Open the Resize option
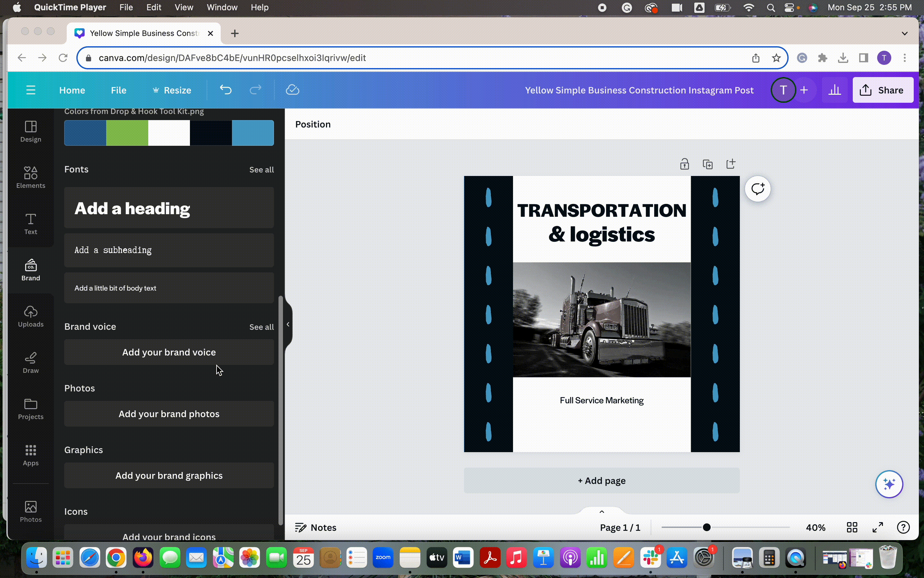Screen dimensions: 924x578 coord(172,90)
